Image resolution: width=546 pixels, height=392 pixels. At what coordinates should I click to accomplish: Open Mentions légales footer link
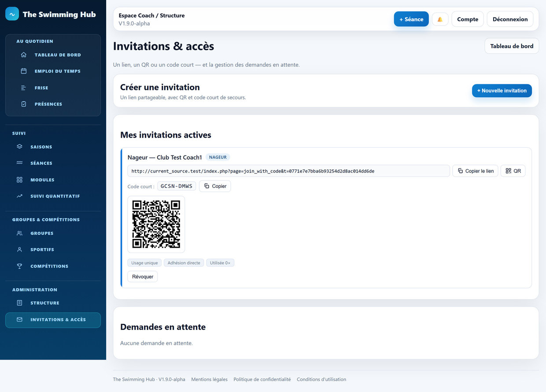210,379
